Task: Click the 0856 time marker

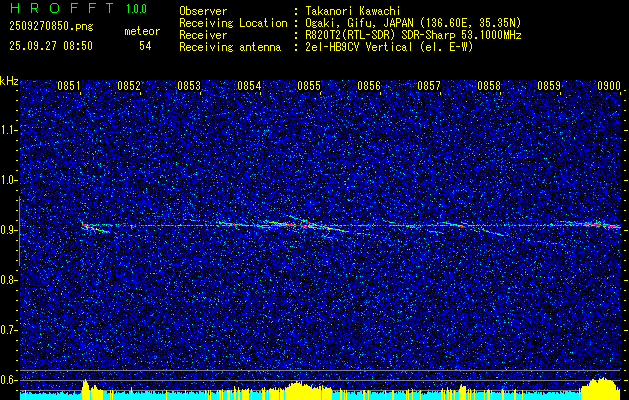Action: [x=369, y=86]
